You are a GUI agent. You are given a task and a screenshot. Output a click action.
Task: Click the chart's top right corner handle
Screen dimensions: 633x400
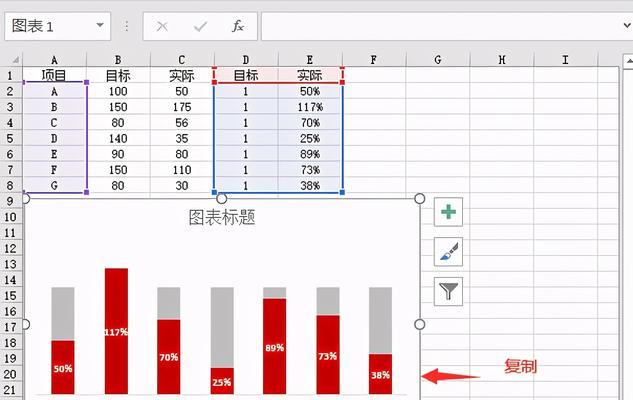pos(420,199)
